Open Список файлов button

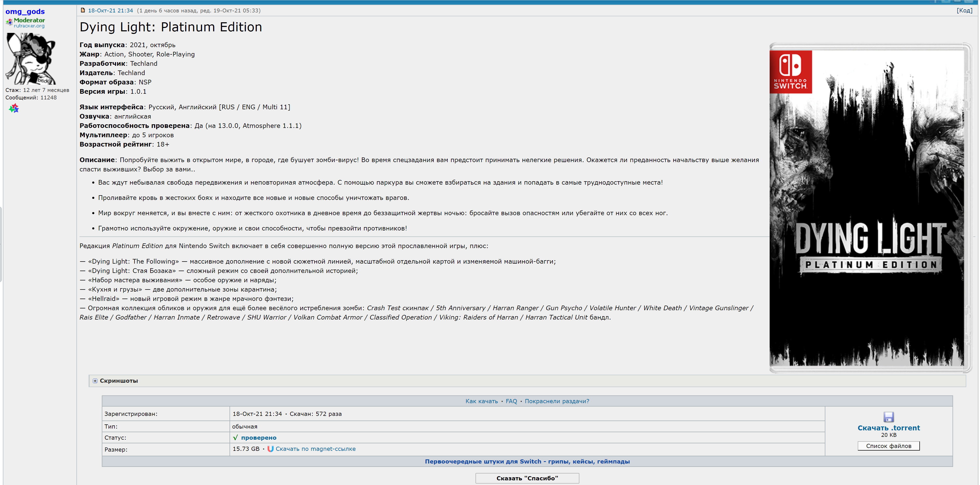point(889,446)
